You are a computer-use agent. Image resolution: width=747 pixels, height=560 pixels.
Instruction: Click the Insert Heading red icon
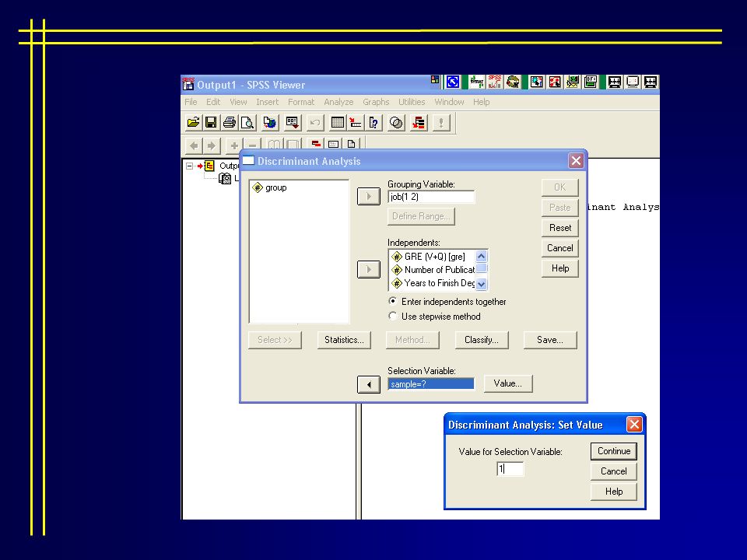click(315, 143)
